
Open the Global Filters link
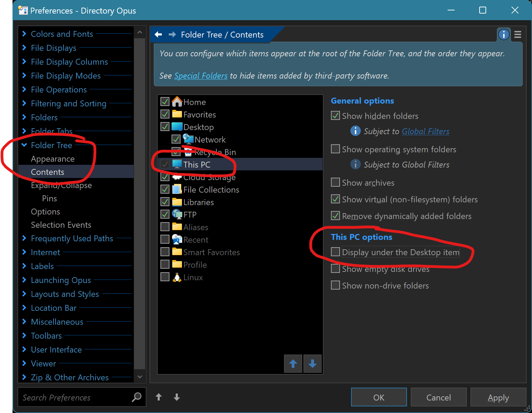click(425, 131)
